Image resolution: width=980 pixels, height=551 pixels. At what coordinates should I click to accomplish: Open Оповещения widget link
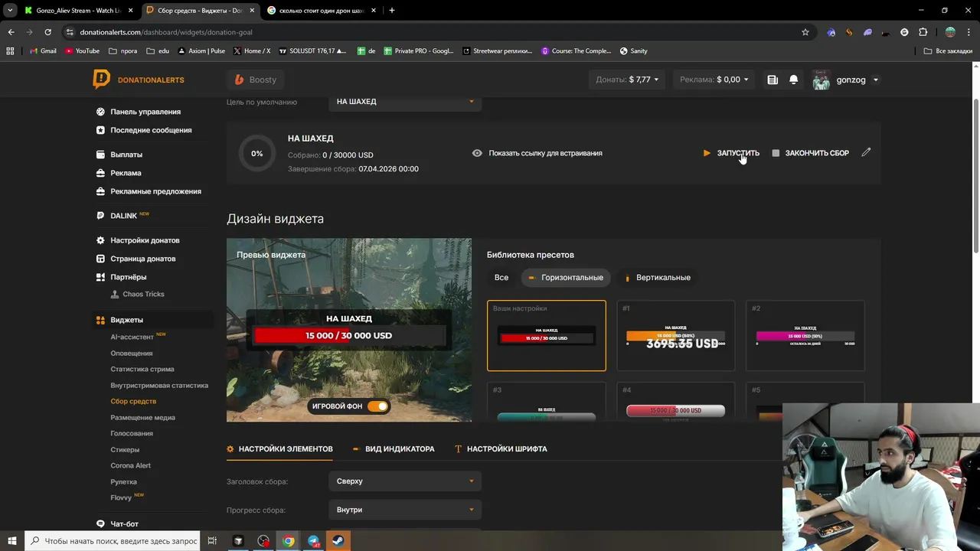132,354
